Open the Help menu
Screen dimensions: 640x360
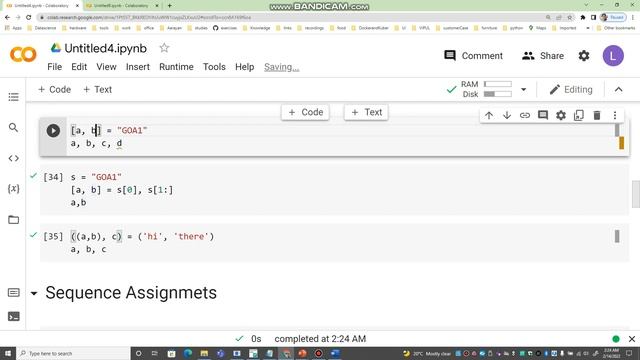(x=244, y=67)
